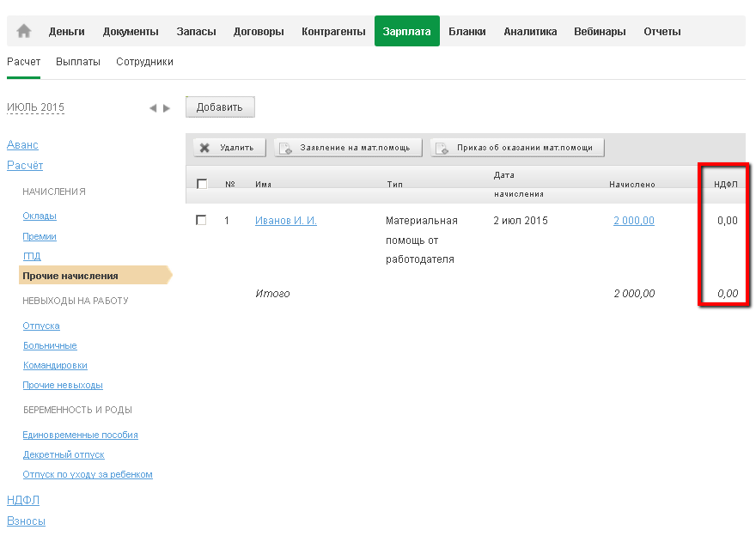Screen dimensions: 756x536
Task: Open the Аналитика menu
Action: [530, 31]
